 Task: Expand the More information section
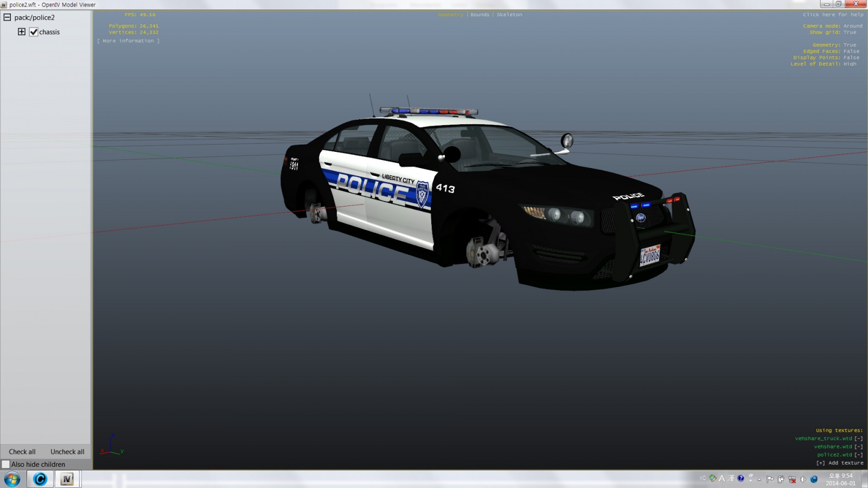[x=128, y=41]
